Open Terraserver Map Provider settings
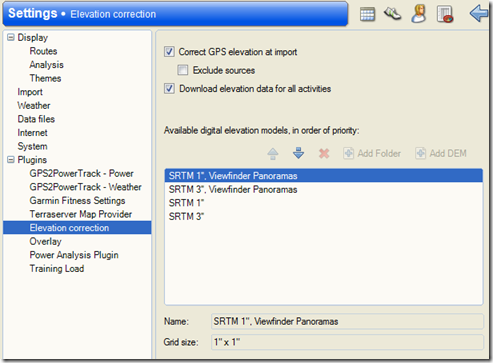 point(81,214)
